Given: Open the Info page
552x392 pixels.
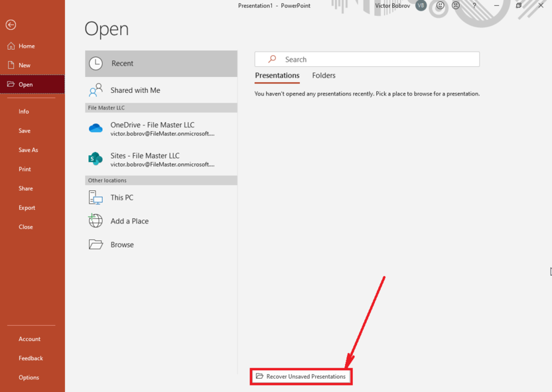Looking at the screenshot, I should (x=33, y=111).
